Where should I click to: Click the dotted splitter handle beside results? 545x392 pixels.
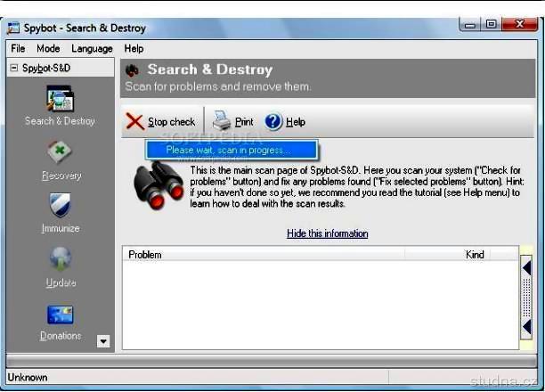[x=526, y=298]
